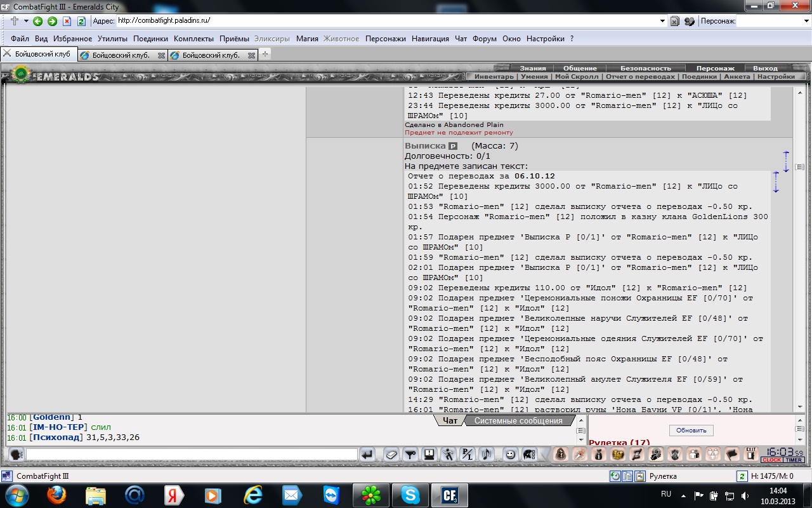812x508 pixels.
Task: Click the Обновить button
Action: click(x=691, y=430)
